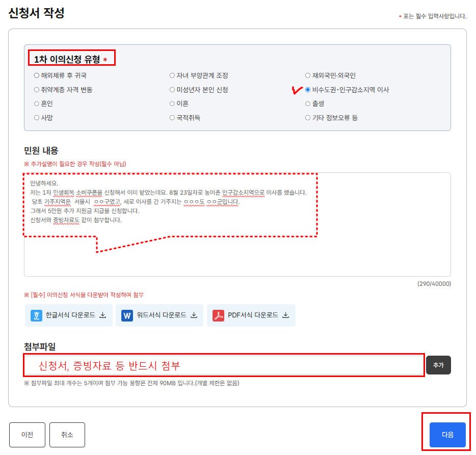The height and width of the screenshot is (455, 476).
Task: Click the 필수 입력사항 note at top right
Action: 433,16
